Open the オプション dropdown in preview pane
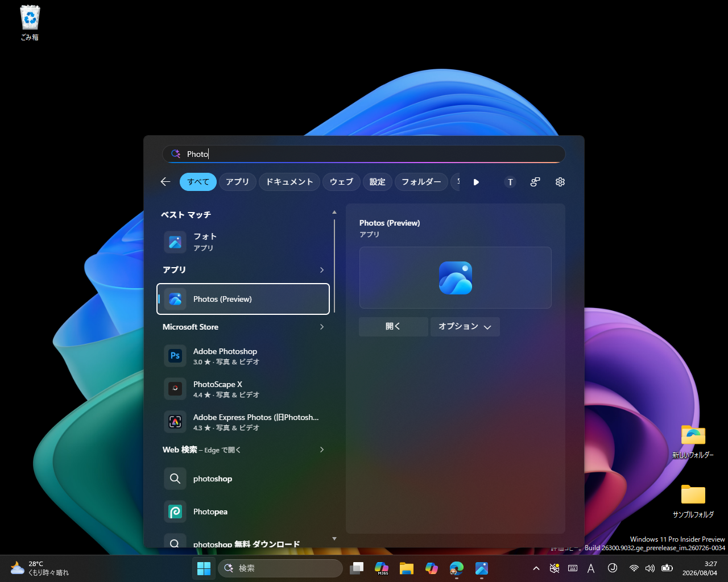This screenshot has height=582, width=728. [x=465, y=327]
